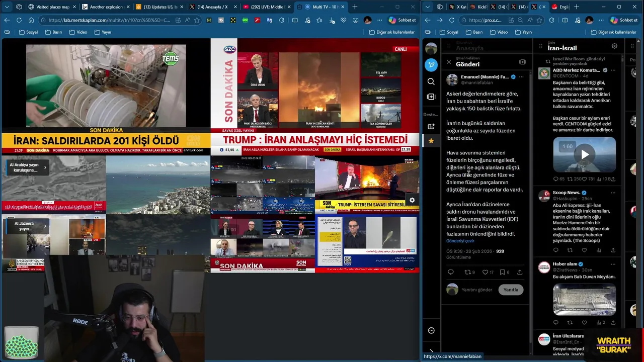This screenshot has width=644, height=362.
Task: Open the Yayın bookmarks folder in left browser
Action: click(103, 32)
